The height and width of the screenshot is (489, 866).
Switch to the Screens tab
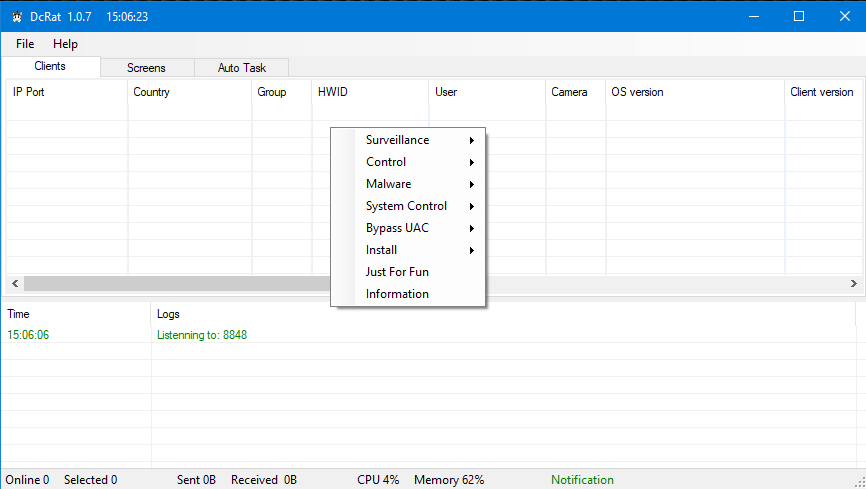tap(146, 67)
